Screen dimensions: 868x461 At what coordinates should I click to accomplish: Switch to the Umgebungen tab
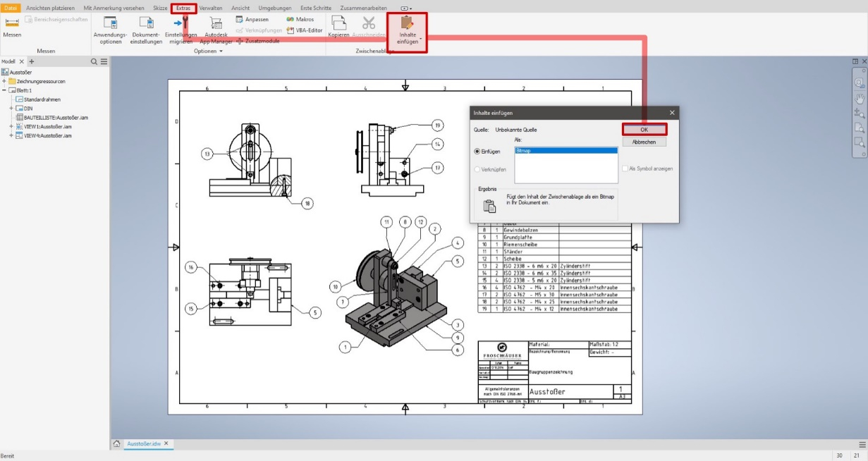pyautogui.click(x=275, y=8)
